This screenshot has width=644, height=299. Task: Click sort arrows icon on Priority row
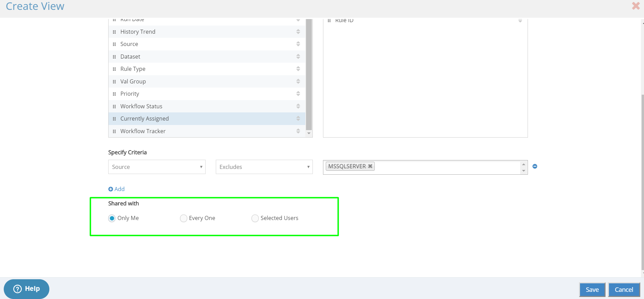click(298, 94)
